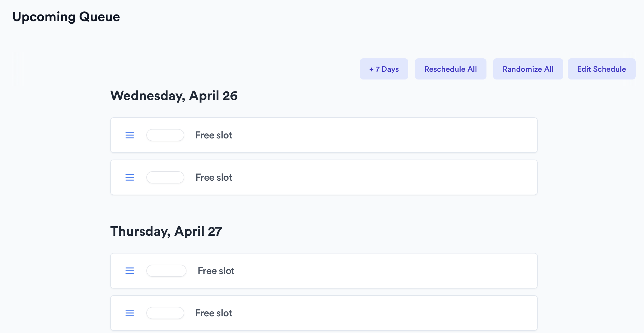Click time pill in first Wednesday free slot
Image resolution: width=644 pixels, height=333 pixels.
click(x=165, y=135)
